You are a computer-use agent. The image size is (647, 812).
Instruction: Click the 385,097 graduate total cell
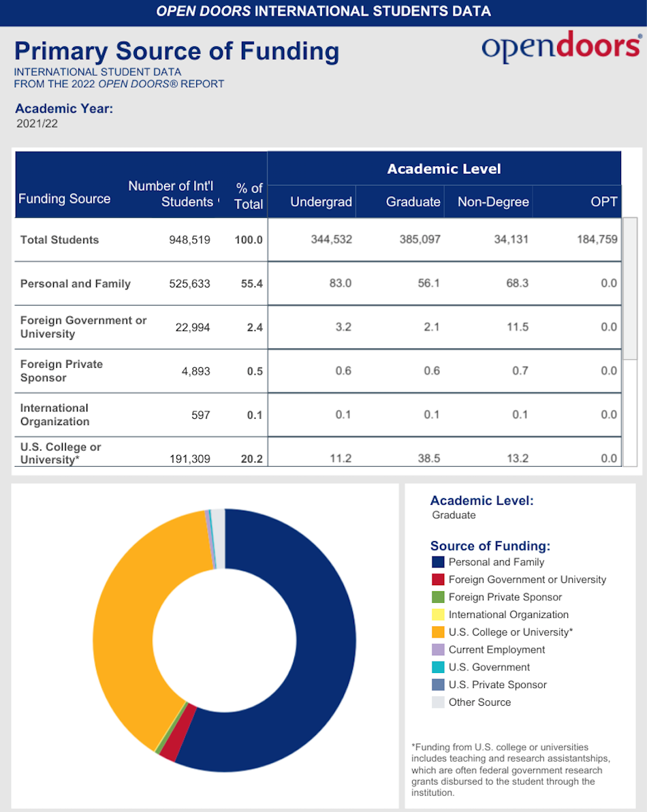coord(420,239)
